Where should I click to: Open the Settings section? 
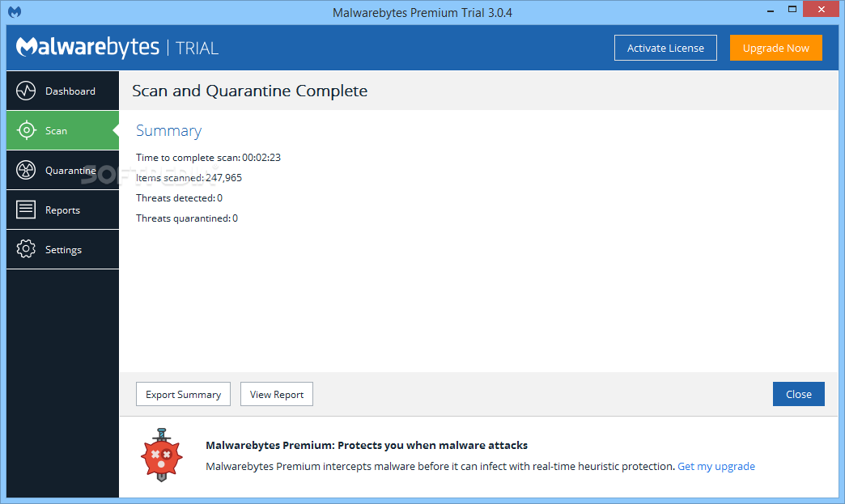pyautogui.click(x=62, y=249)
